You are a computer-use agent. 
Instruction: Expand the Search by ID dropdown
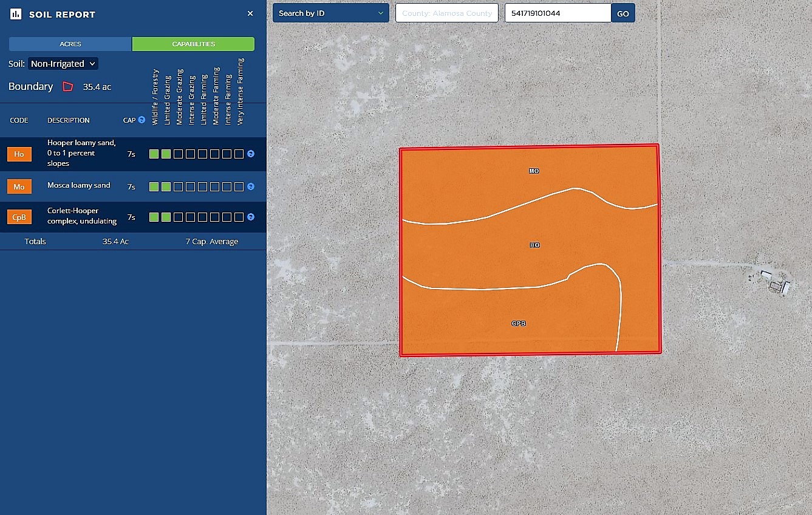pyautogui.click(x=330, y=13)
